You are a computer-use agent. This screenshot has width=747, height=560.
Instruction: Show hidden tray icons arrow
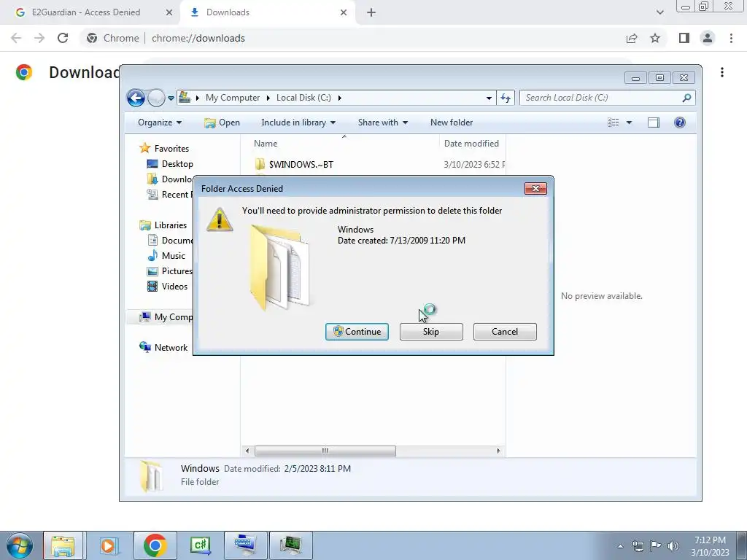pos(620,546)
